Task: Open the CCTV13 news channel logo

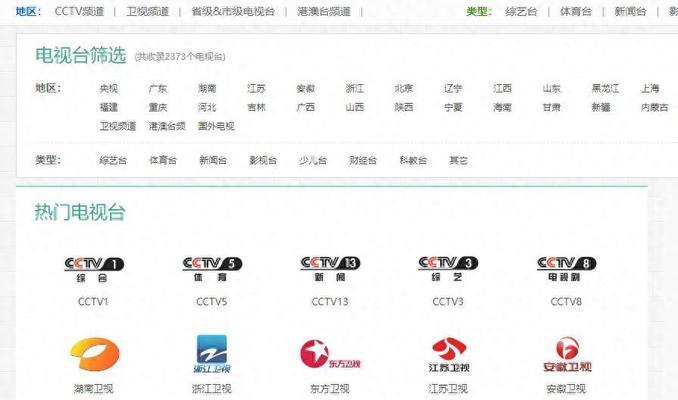Action: (330, 269)
